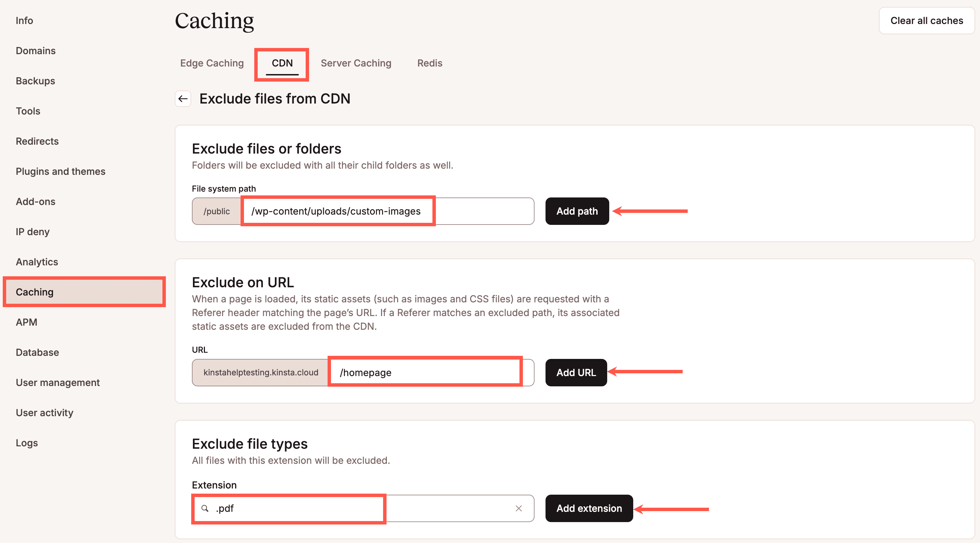Select the Redis tab
The image size is (980, 543).
click(x=429, y=63)
